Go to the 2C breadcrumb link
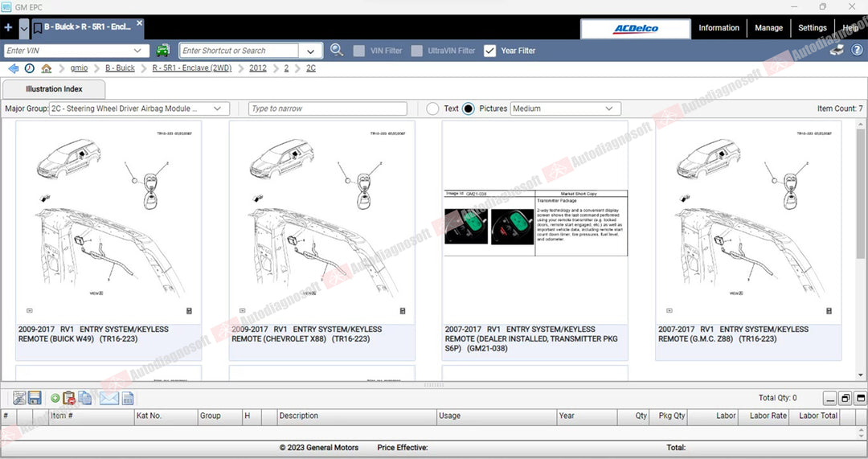The width and height of the screenshot is (868, 459). (x=311, y=68)
